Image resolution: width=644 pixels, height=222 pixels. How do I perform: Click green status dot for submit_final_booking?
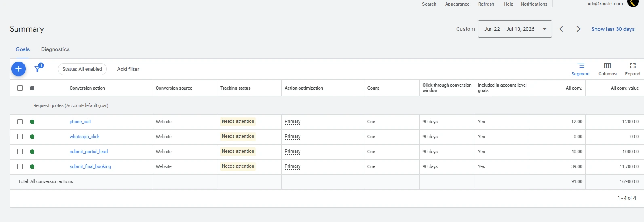tap(32, 166)
